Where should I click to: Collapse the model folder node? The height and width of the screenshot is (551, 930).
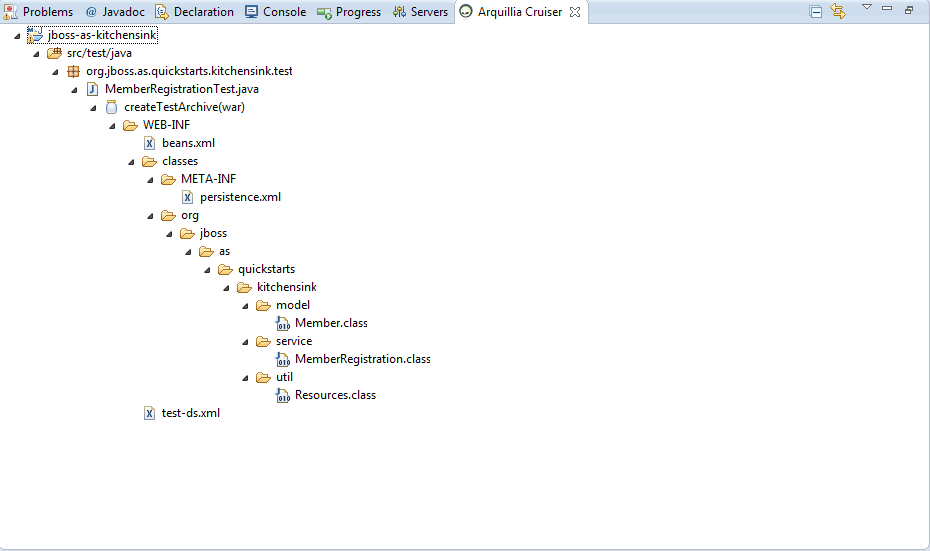[245, 307]
